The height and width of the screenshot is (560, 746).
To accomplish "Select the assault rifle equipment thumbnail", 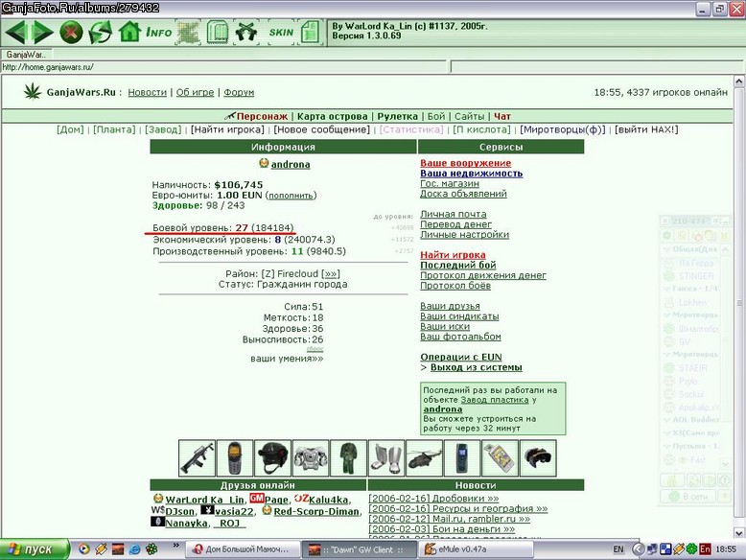I will (197, 458).
